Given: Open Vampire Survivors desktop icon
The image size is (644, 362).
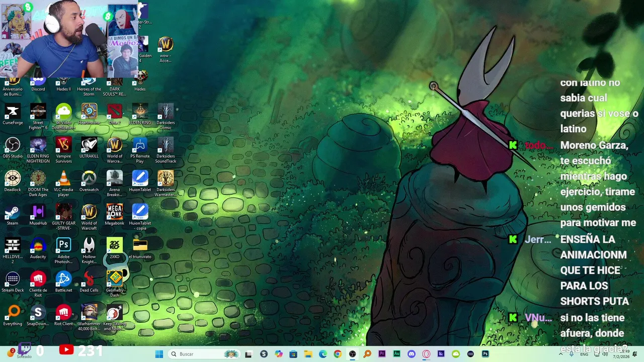Looking at the screenshot, I should pos(63,150).
